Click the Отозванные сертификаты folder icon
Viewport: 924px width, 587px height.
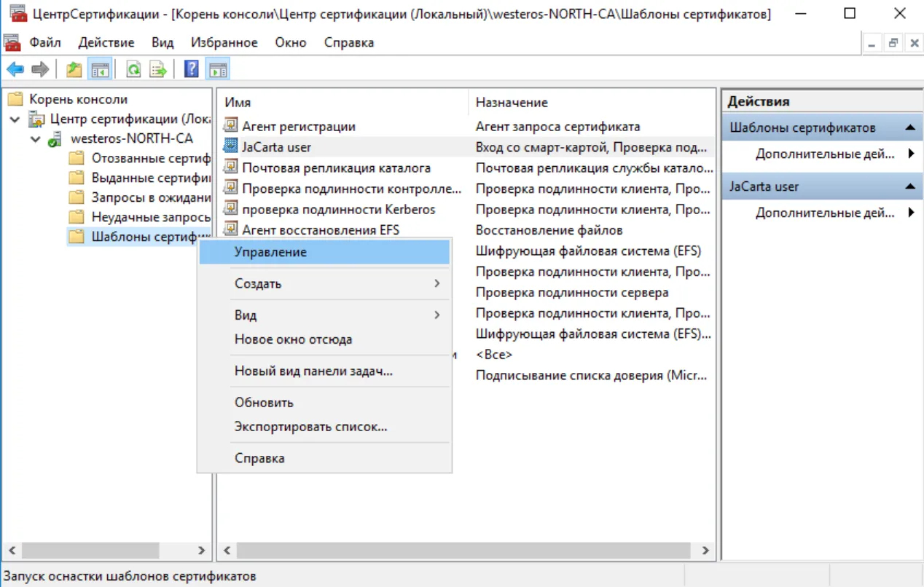tap(77, 158)
